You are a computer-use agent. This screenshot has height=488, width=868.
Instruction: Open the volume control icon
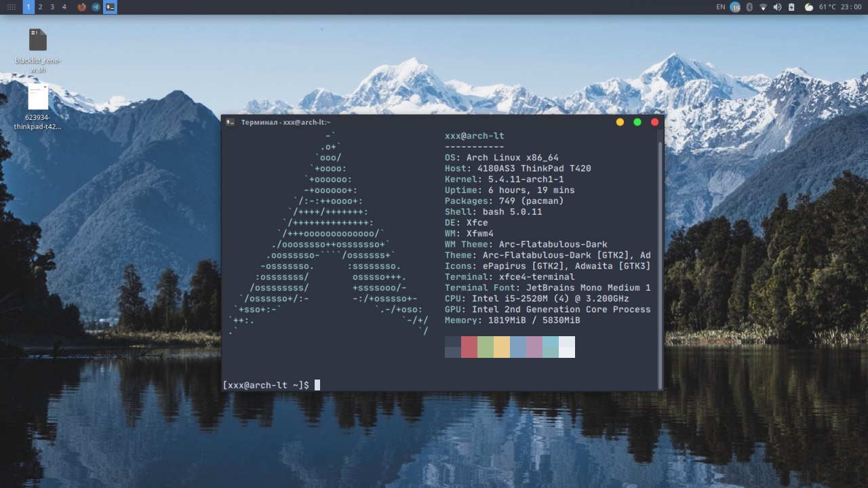(777, 7)
